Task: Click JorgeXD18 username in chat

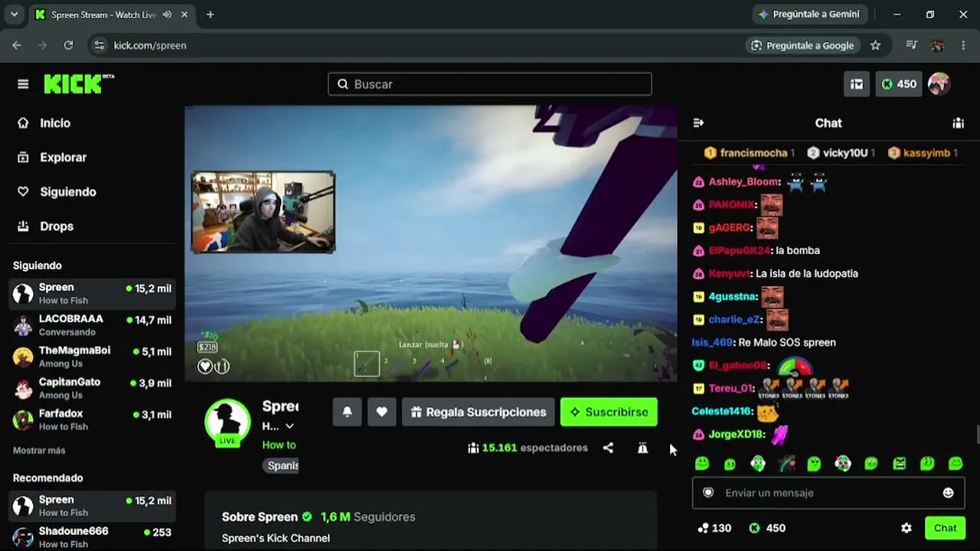Action: 737,434
